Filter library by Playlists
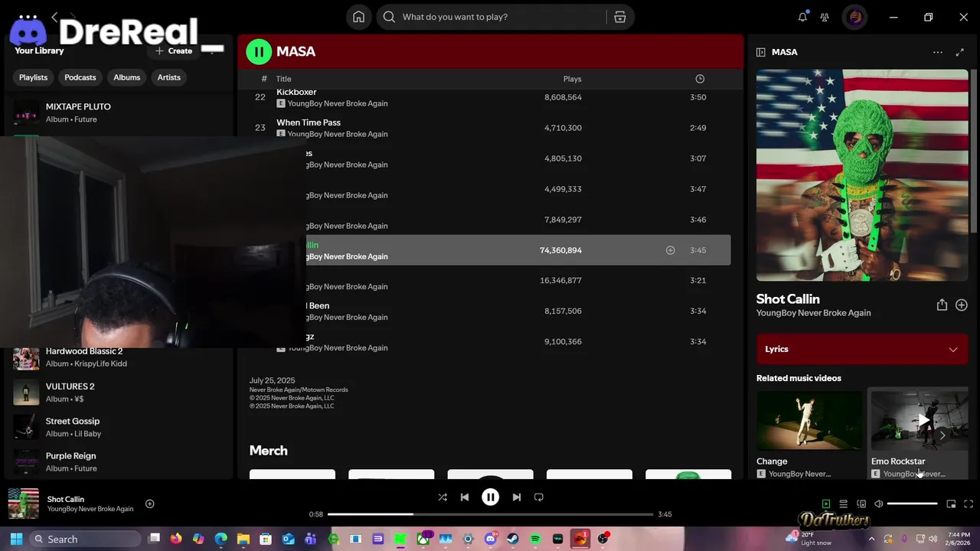Screen dimensions: 980x551 [33, 77]
